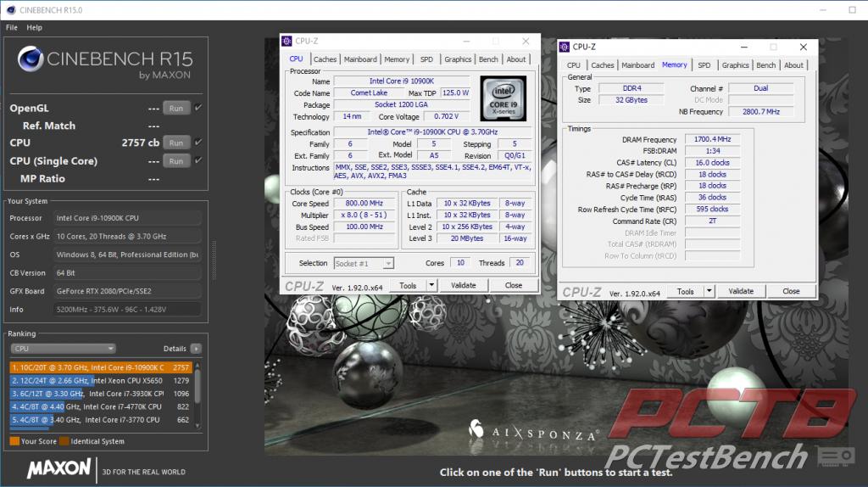
Task: Toggle CPU Single Core test checkbox
Action: 198,160
